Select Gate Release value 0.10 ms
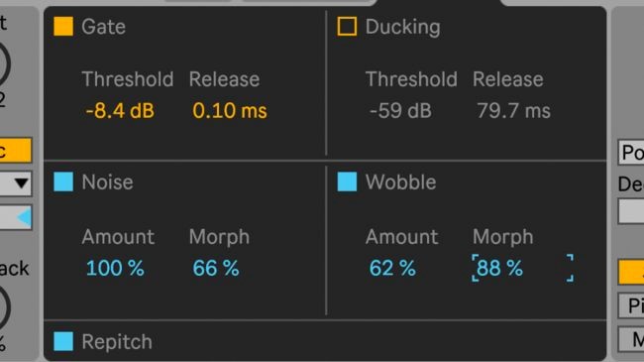The width and height of the screenshot is (644, 362). (x=230, y=111)
